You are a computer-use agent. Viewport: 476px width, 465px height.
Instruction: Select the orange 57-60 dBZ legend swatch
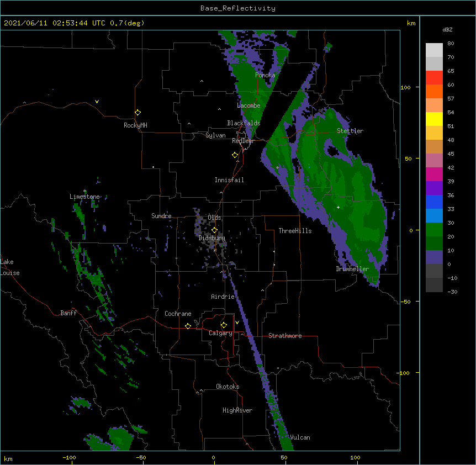(434, 91)
